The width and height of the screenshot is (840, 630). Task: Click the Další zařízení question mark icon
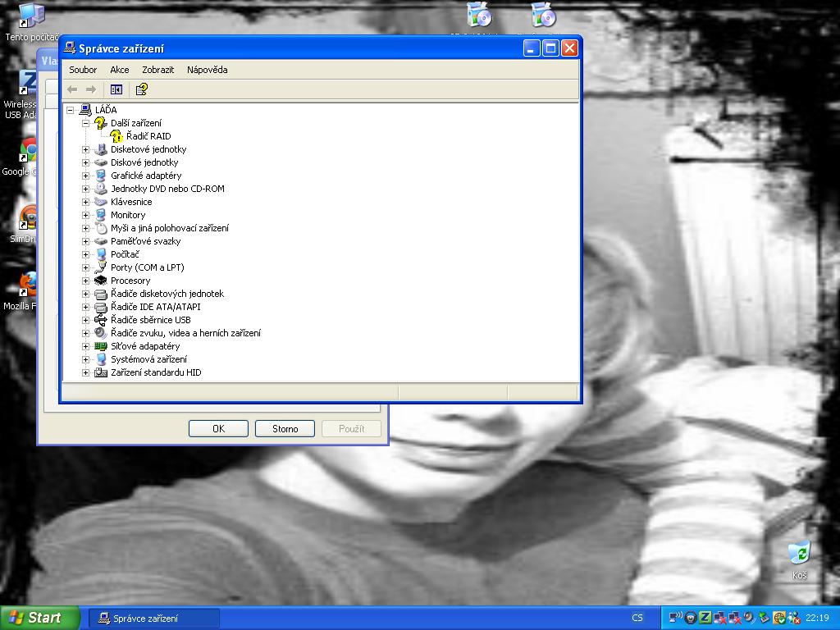[101, 123]
